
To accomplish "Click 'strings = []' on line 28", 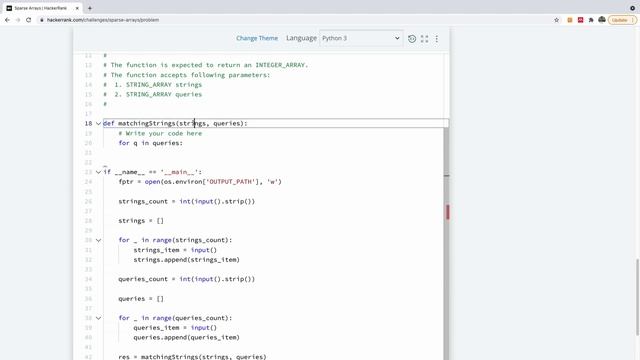I will point(141,221).
